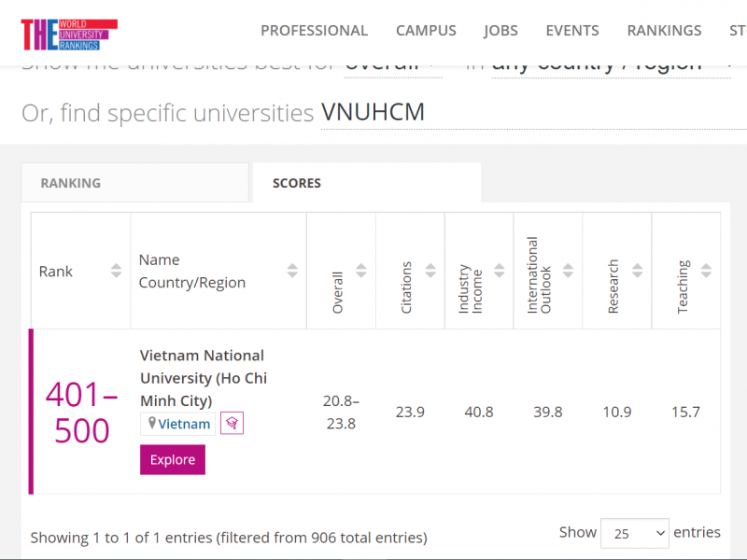Screen dimensions: 747x560
Task: Sort by Overall score arrows
Action: pyautogui.click(x=361, y=271)
